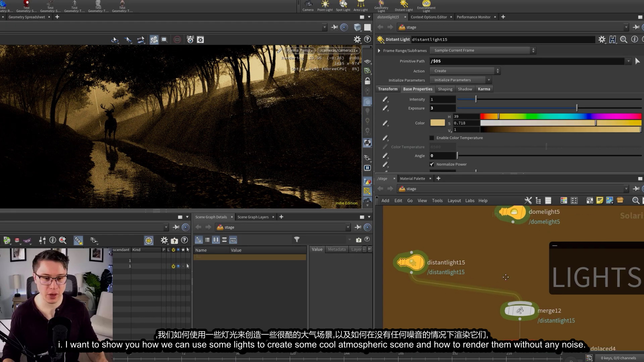
Task: Toggle the Normalize Power checkbox
Action: tap(432, 164)
